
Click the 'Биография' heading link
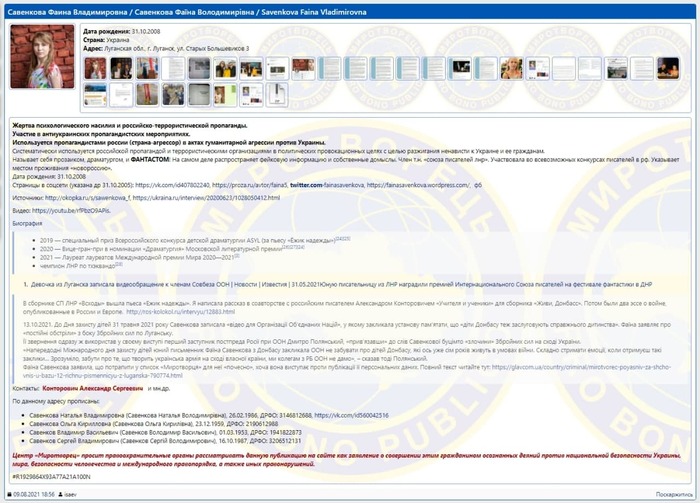point(27,224)
